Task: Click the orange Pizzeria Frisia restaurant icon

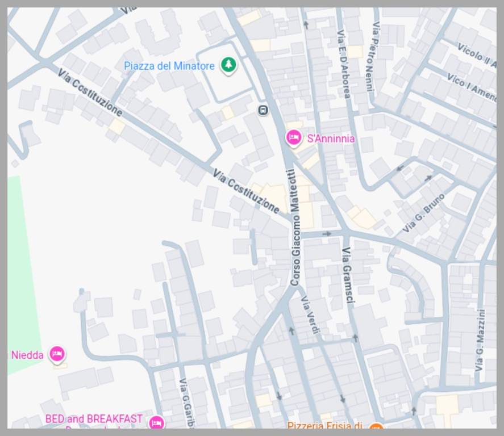Action: [x=375, y=426]
